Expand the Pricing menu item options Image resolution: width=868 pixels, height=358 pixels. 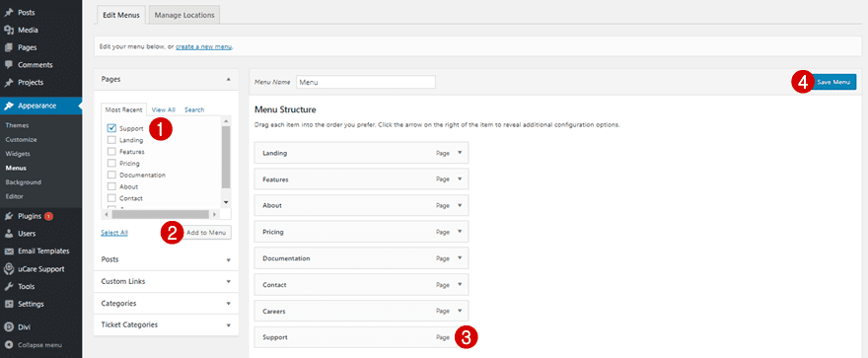point(460,232)
